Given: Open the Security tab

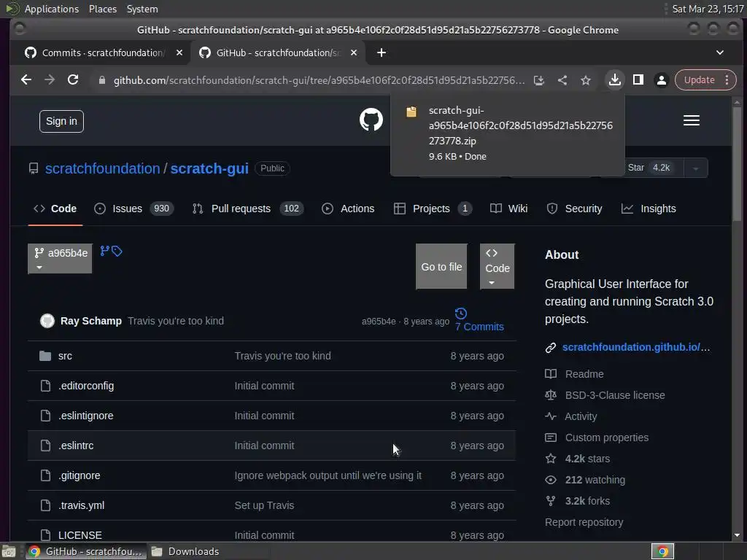Looking at the screenshot, I should 575,209.
